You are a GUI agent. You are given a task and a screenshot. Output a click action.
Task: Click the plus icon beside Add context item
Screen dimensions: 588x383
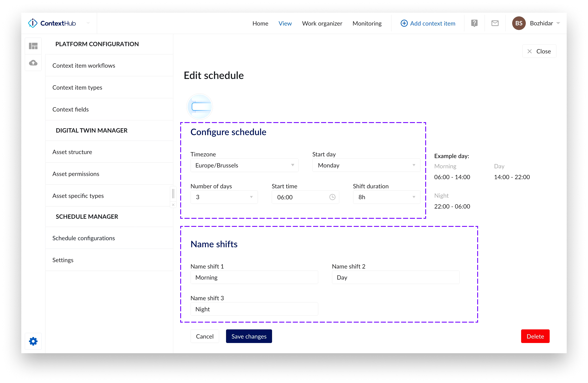tap(404, 23)
